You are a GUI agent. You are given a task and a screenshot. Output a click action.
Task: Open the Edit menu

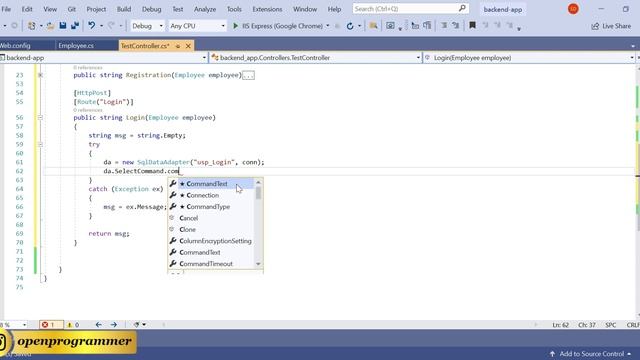click(x=27, y=9)
